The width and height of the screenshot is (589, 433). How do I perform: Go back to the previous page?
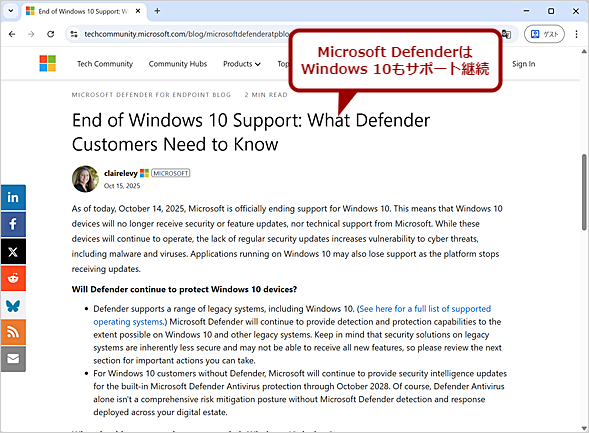pos(12,34)
